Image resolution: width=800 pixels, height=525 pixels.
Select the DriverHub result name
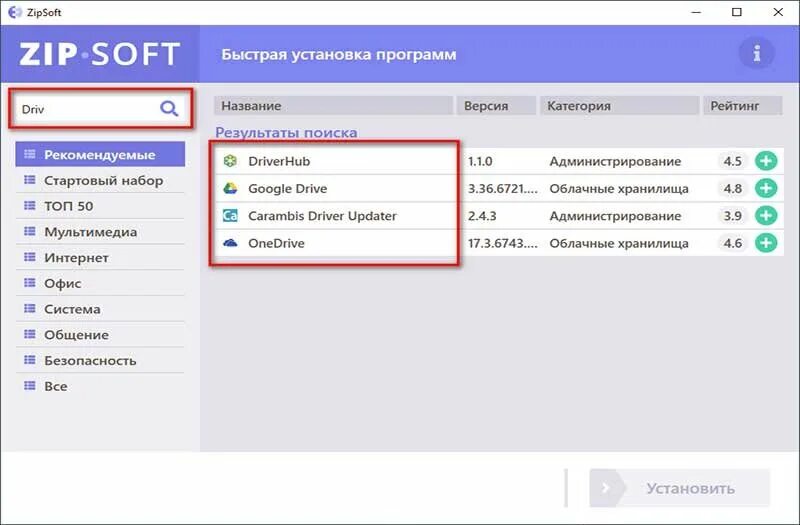[x=279, y=161]
